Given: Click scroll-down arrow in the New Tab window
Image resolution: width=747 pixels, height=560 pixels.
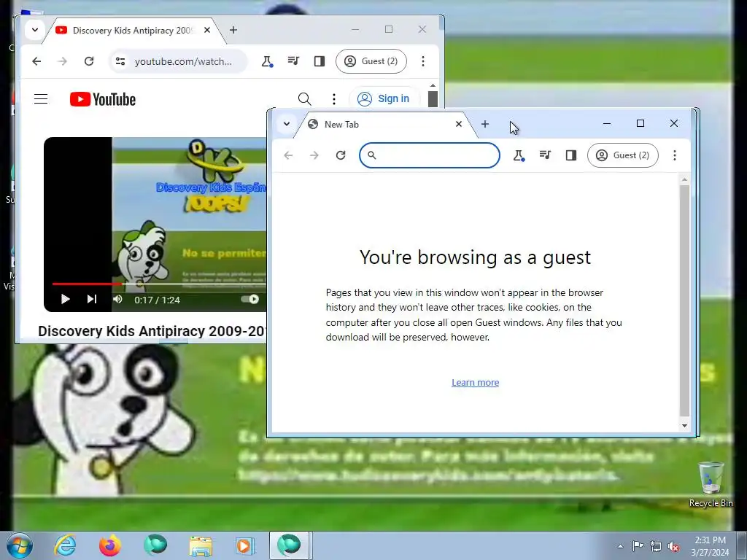Looking at the screenshot, I should coord(684,426).
